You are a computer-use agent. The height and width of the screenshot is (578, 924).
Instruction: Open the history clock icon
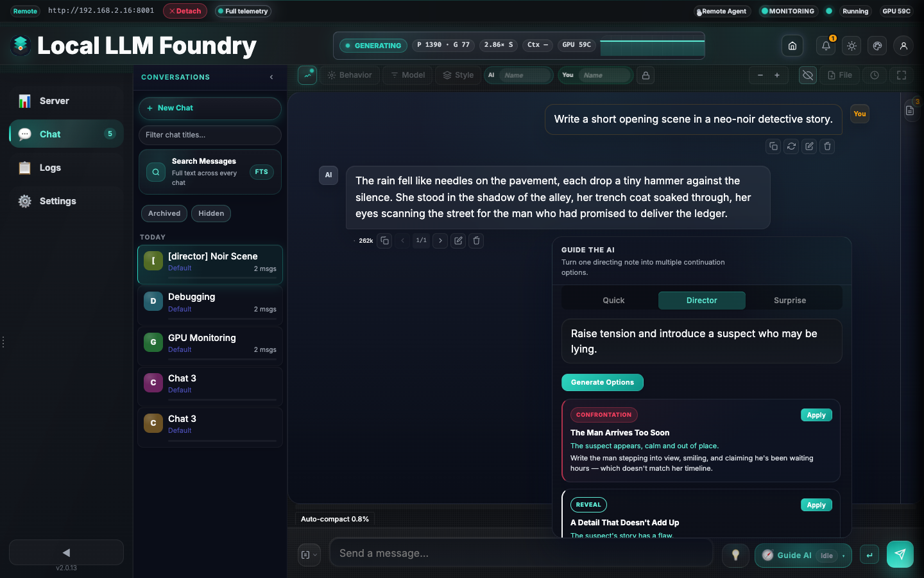point(875,75)
